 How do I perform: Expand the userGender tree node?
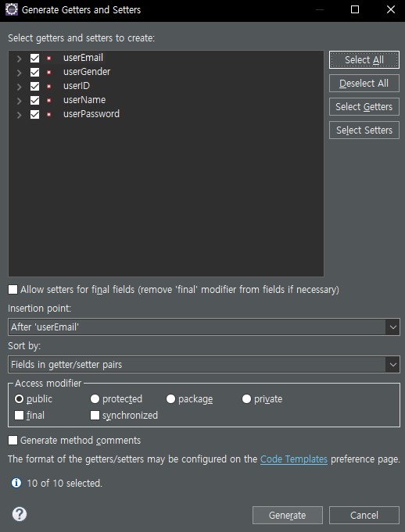pos(20,73)
